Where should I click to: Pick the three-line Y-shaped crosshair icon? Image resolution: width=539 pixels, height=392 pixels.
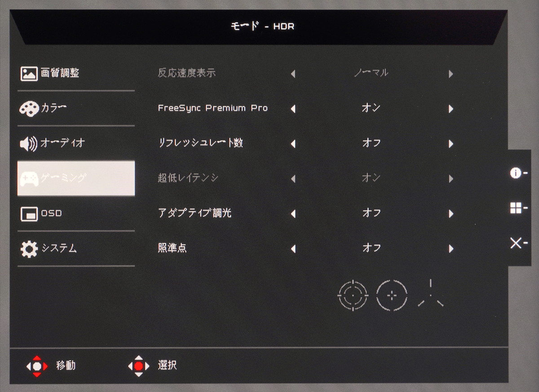coord(430,294)
